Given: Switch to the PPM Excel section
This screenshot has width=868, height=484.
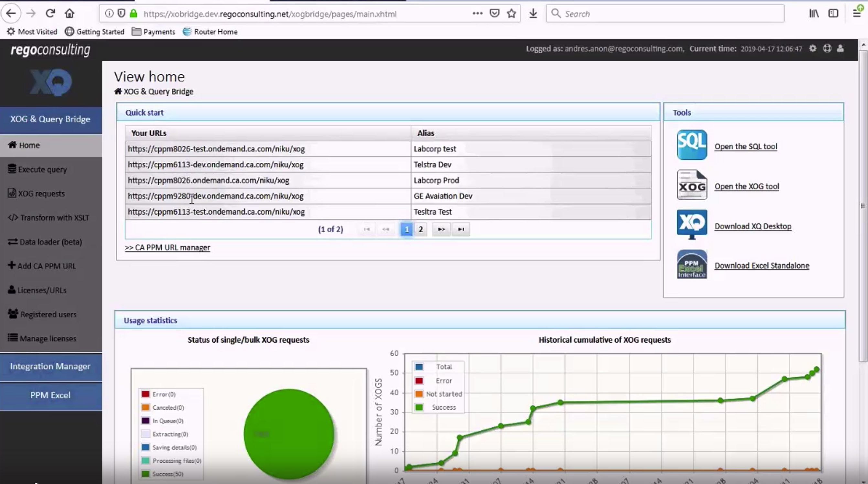Looking at the screenshot, I should click(50, 395).
